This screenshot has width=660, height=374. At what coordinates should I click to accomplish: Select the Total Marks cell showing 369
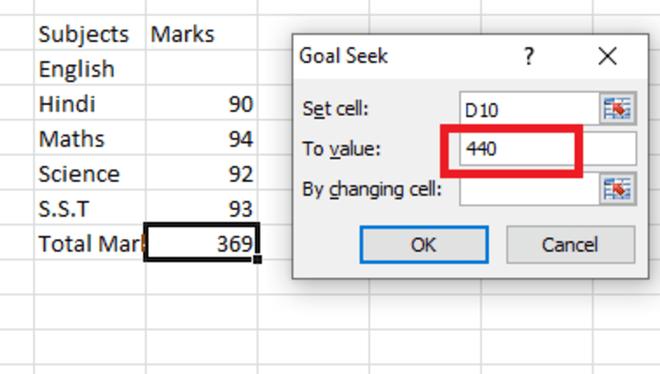pyautogui.click(x=202, y=242)
